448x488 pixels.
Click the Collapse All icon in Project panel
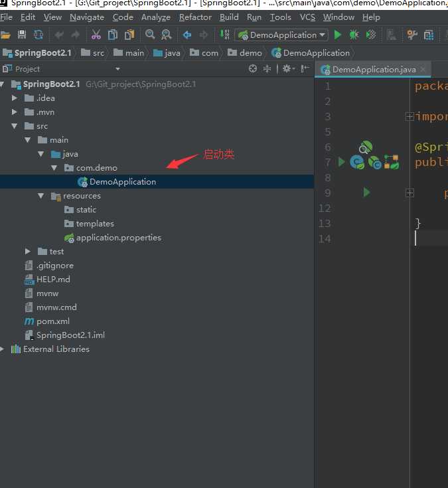pyautogui.click(x=267, y=69)
